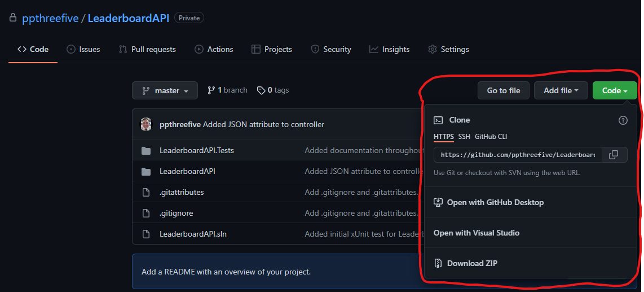Toggle the green Code dropdown button
644x292 pixels.
[615, 90]
